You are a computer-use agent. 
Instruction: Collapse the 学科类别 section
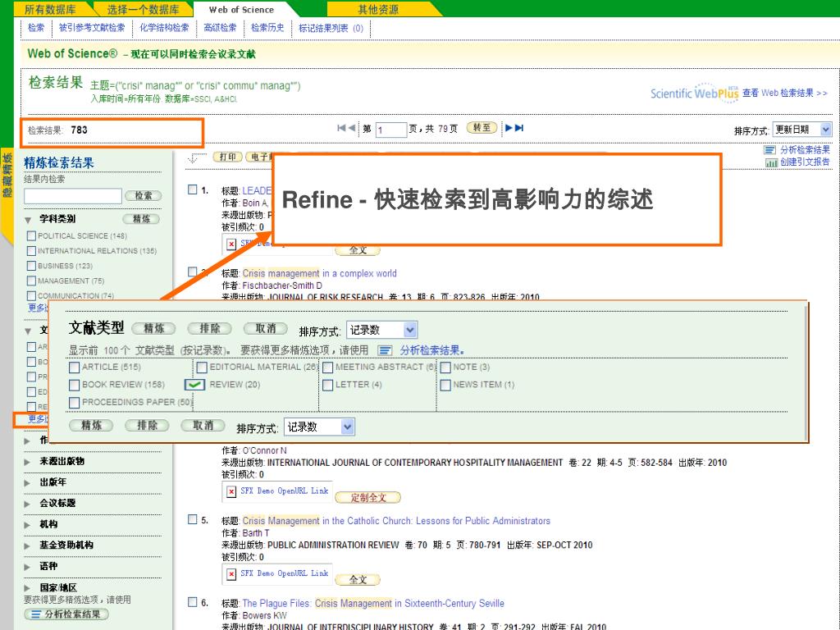pos(28,220)
